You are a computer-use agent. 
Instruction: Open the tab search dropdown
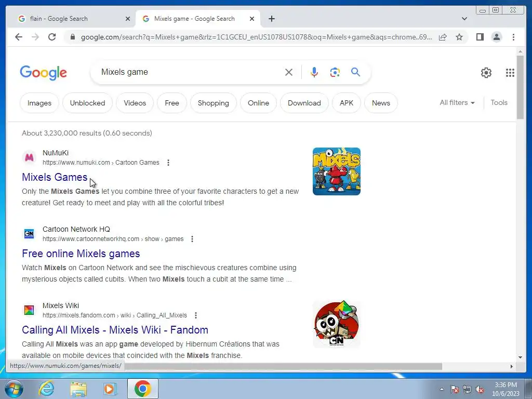pos(464,19)
